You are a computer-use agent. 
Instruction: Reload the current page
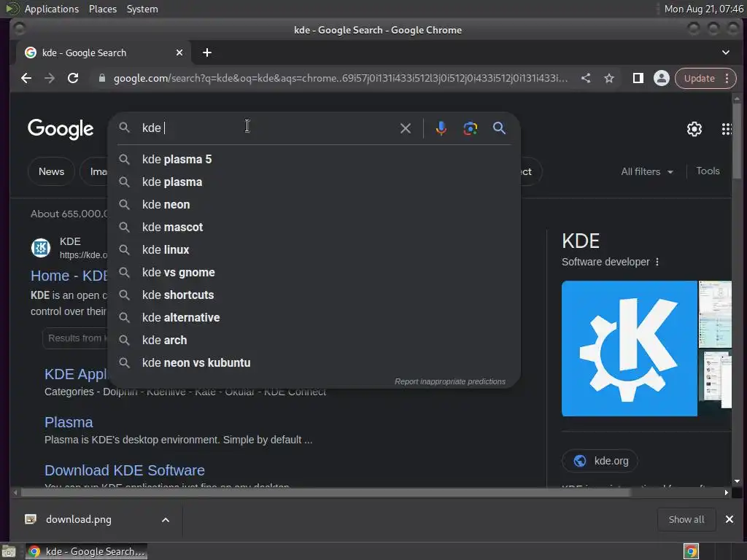pyautogui.click(x=73, y=78)
